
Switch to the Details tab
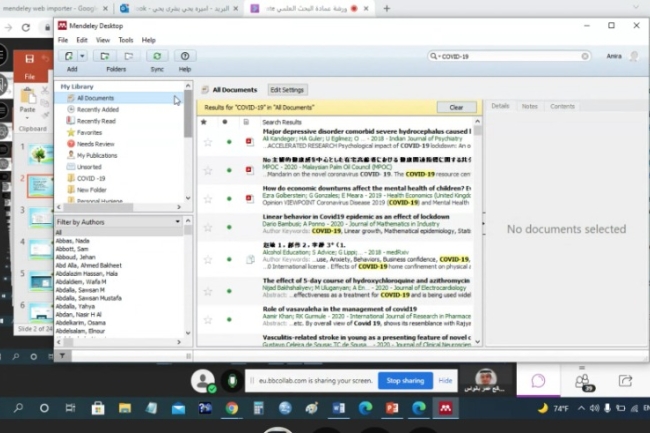(500, 106)
